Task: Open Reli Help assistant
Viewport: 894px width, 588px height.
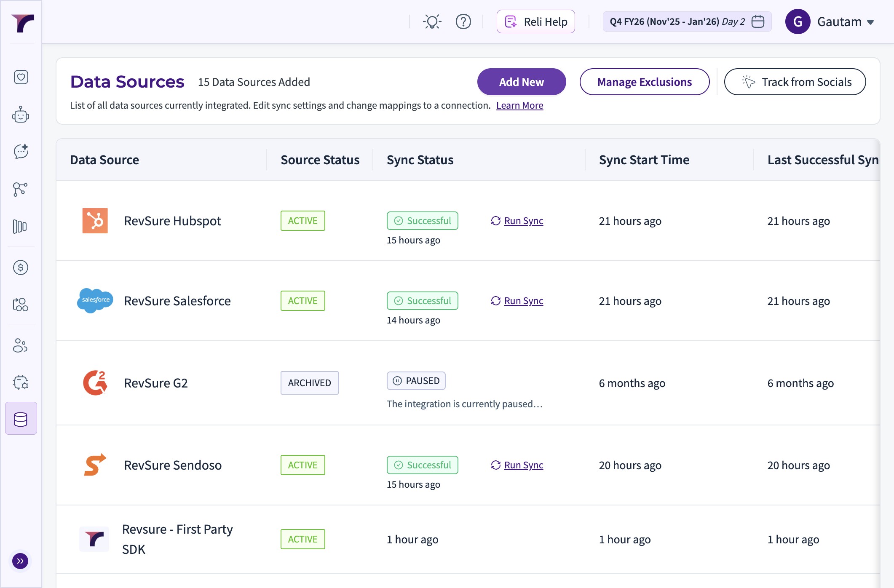Action: (x=535, y=21)
